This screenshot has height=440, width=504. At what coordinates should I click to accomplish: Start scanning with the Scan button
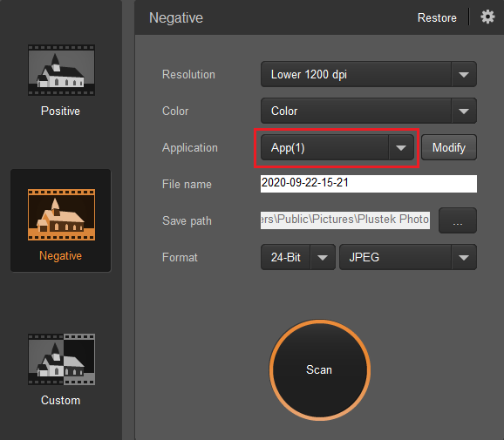319,369
